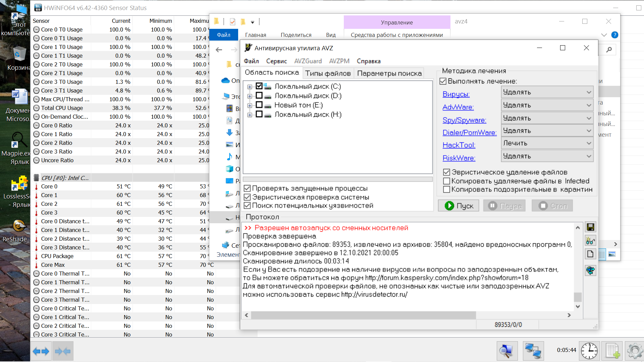Image resolution: width=644 pixels, height=362 pixels.
Task: Open the HackTool action dropdown
Action: pyautogui.click(x=547, y=143)
